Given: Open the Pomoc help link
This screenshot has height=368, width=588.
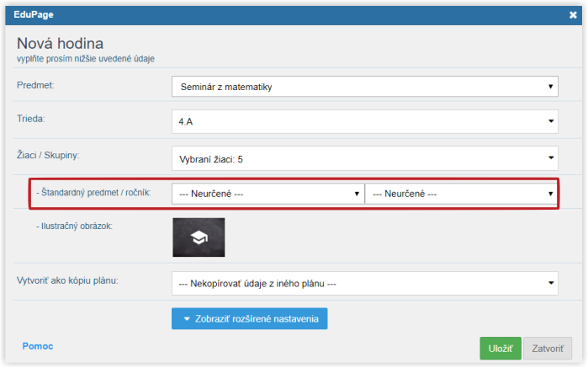Looking at the screenshot, I should 38,346.
